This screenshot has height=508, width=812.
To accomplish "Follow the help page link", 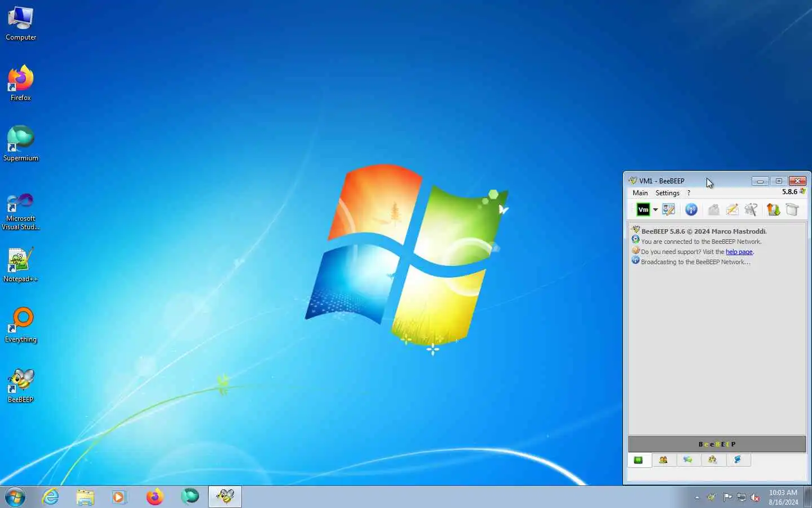I will (x=739, y=252).
